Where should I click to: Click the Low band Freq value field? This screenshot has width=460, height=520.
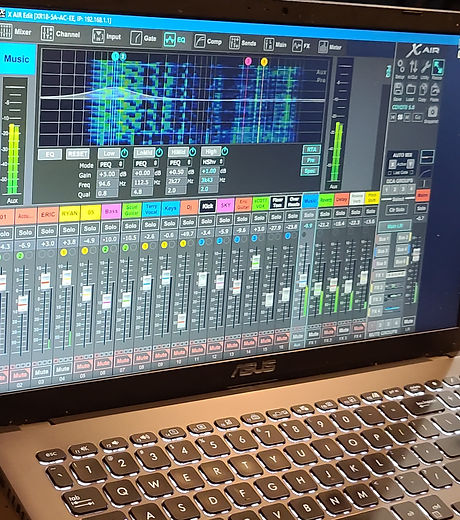tap(107, 184)
